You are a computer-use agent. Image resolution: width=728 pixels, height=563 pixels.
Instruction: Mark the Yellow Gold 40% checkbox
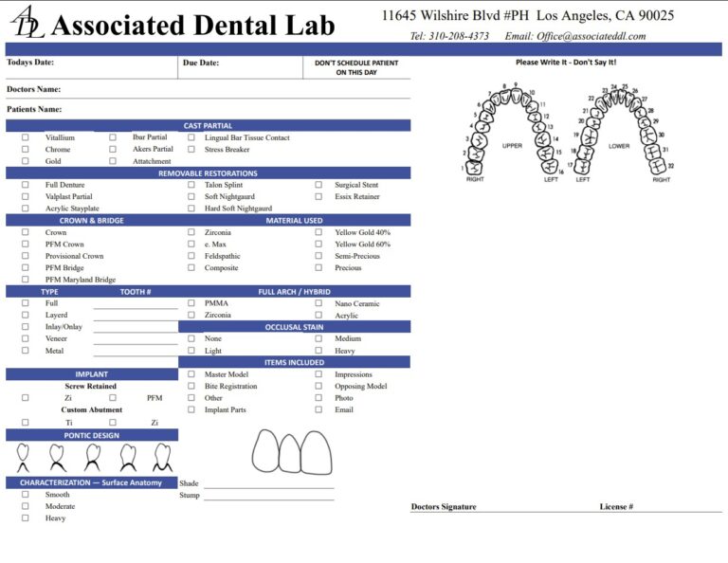318,232
